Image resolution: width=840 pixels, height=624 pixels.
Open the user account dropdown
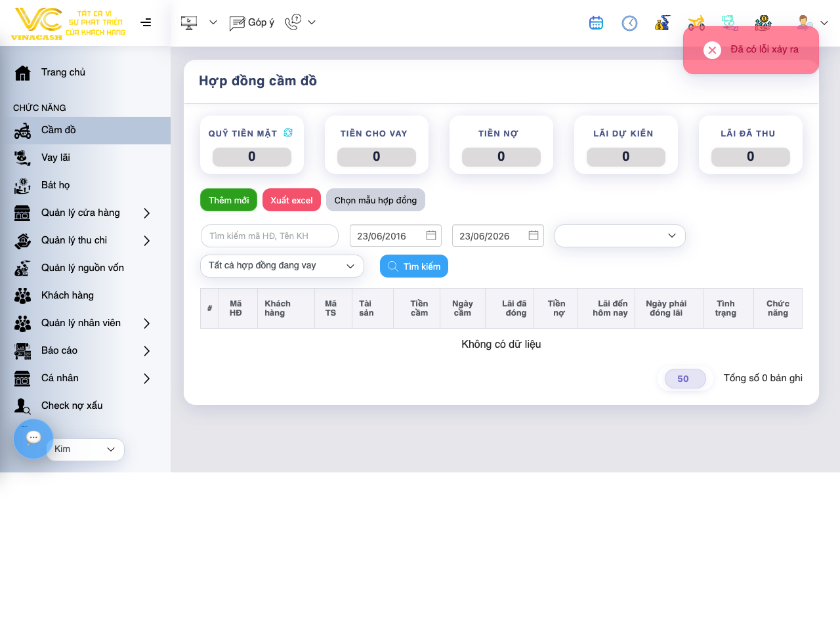(x=812, y=23)
